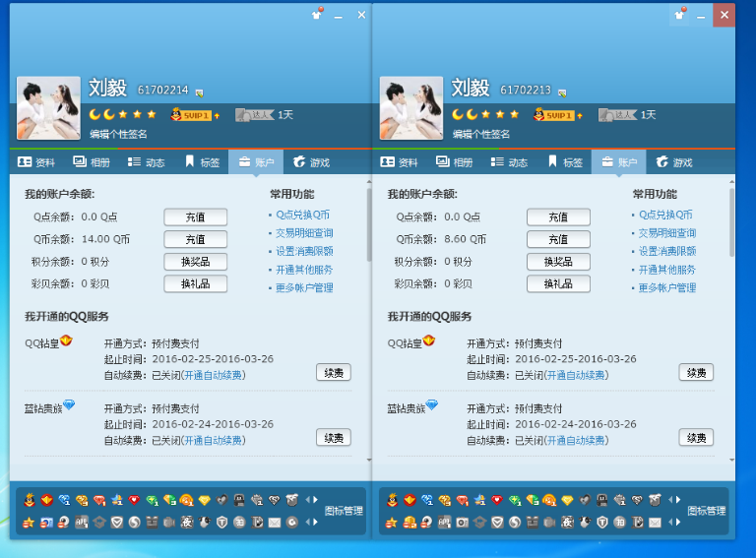Click the vertical scrollbar thumb in window 61702213
This screenshot has width=756, height=558.
coord(732,222)
